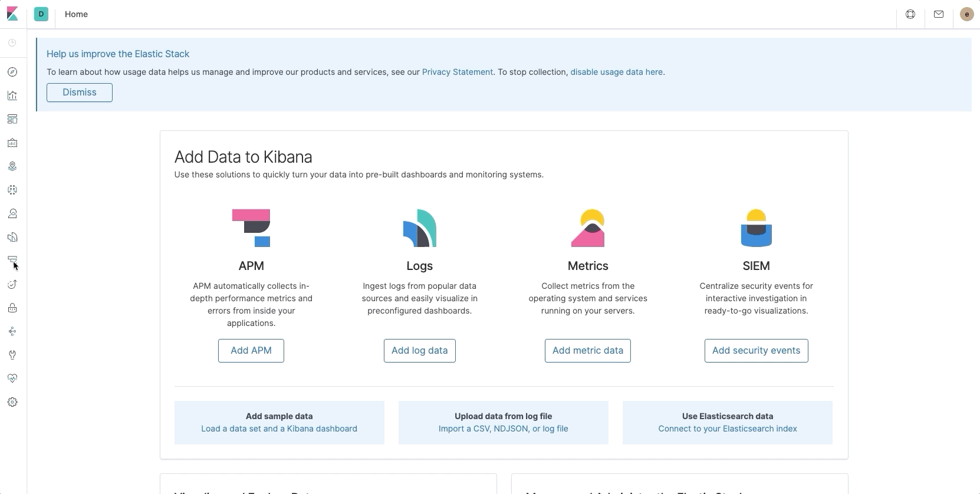Open Management using the gear icon
Image resolution: width=980 pixels, height=494 pixels.
12,402
